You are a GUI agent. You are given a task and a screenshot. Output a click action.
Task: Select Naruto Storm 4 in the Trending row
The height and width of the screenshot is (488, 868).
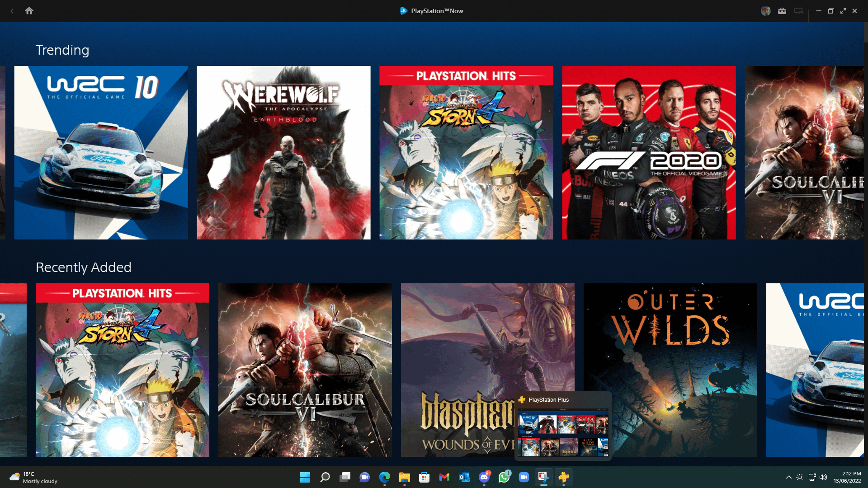click(466, 153)
